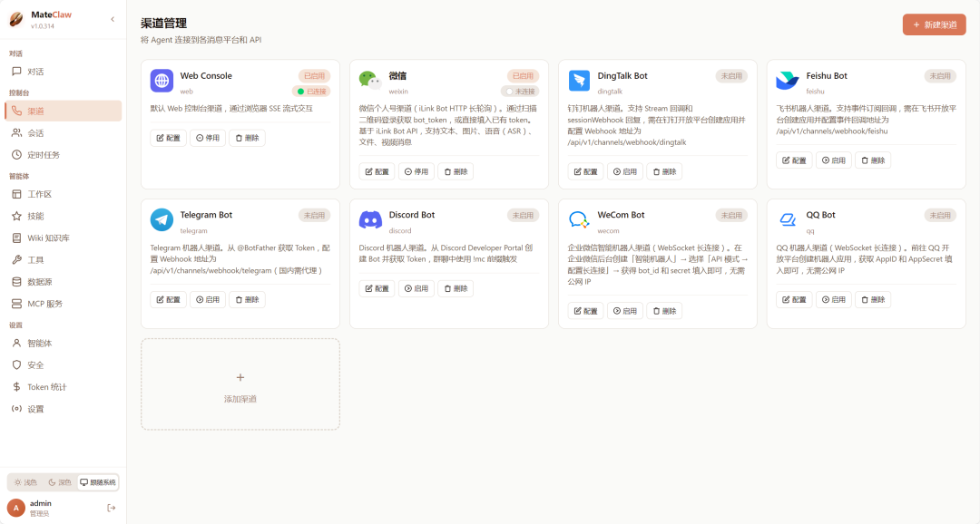This screenshot has height=524, width=980.
Task: Click the Feishu Bot channel icon
Action: (788, 80)
